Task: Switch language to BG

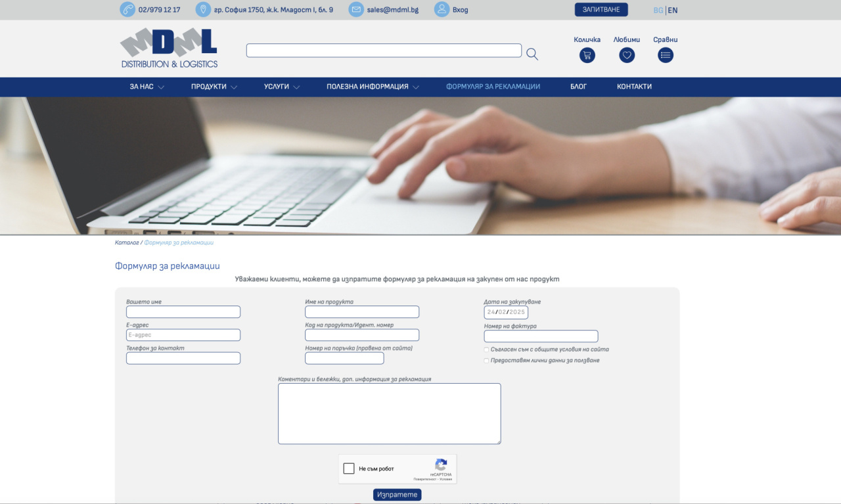Action: pyautogui.click(x=658, y=11)
